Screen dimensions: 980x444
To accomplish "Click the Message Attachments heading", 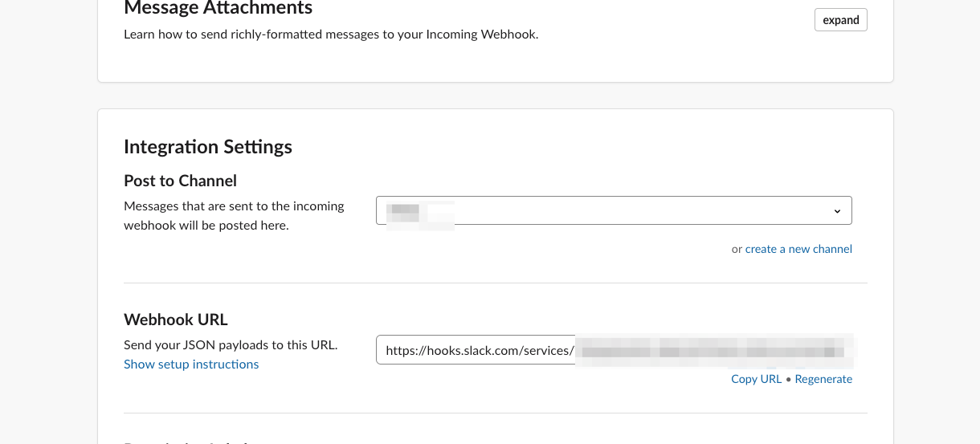I will [218, 9].
